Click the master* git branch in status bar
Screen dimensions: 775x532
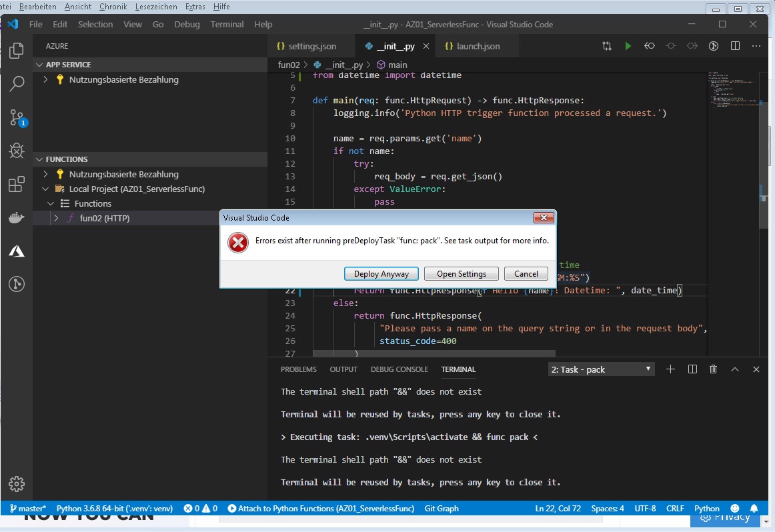pyautogui.click(x=28, y=508)
